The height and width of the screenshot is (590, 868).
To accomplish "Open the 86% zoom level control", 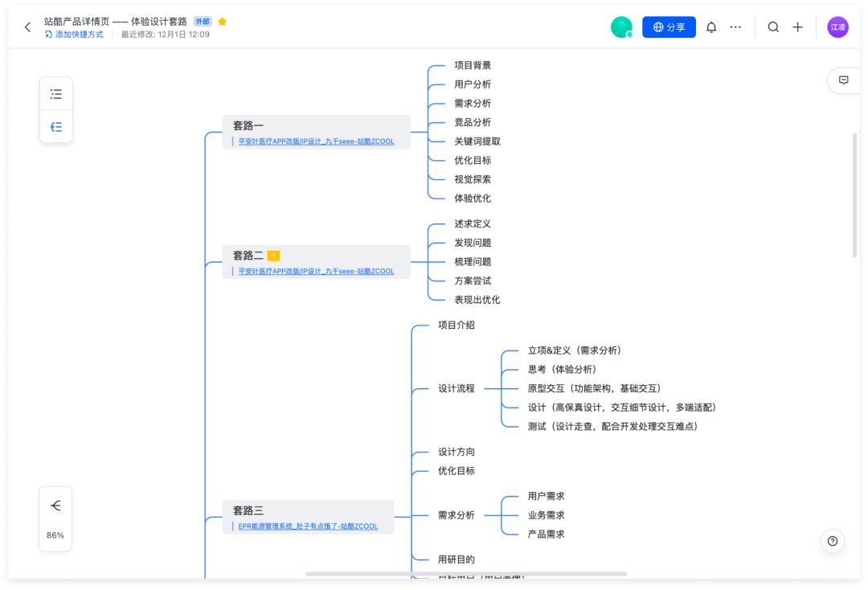I will click(55, 535).
